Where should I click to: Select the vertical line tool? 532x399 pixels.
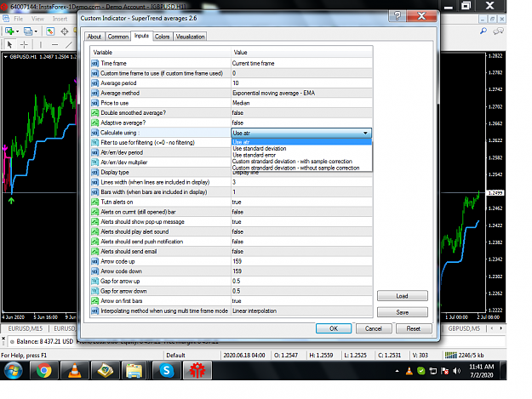pyautogui.click(x=41, y=44)
